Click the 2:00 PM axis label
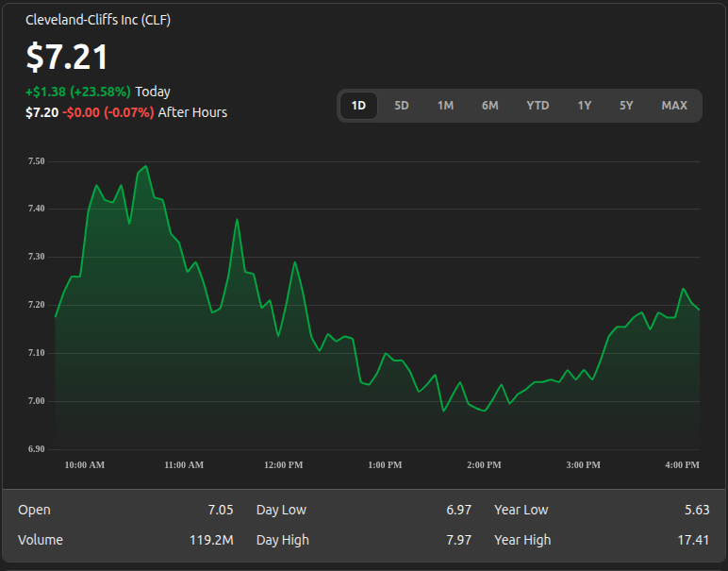The image size is (728, 571). (485, 464)
